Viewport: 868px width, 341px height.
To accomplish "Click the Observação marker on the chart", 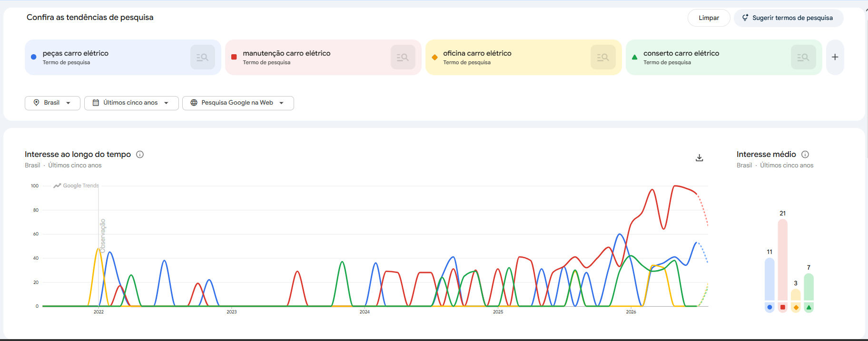I will point(102,236).
